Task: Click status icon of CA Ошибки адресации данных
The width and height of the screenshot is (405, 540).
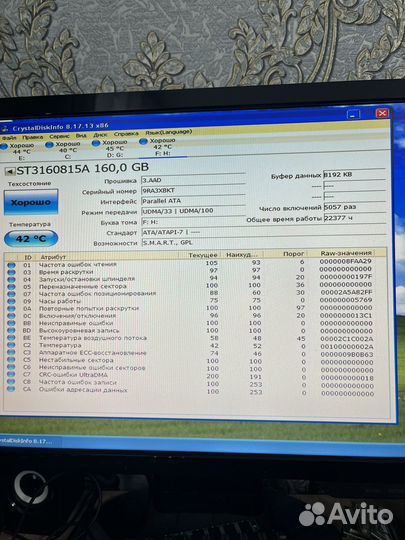Action: click(x=11, y=389)
